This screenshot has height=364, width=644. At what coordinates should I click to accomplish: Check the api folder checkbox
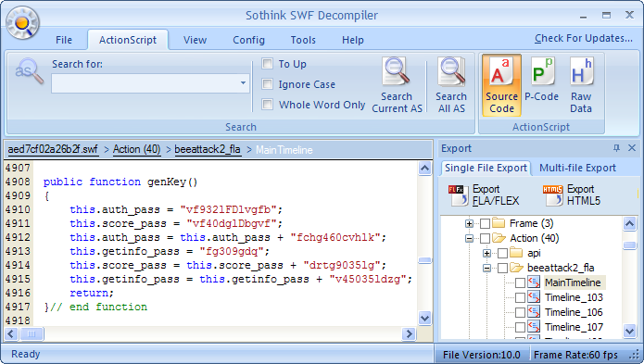[502, 253]
